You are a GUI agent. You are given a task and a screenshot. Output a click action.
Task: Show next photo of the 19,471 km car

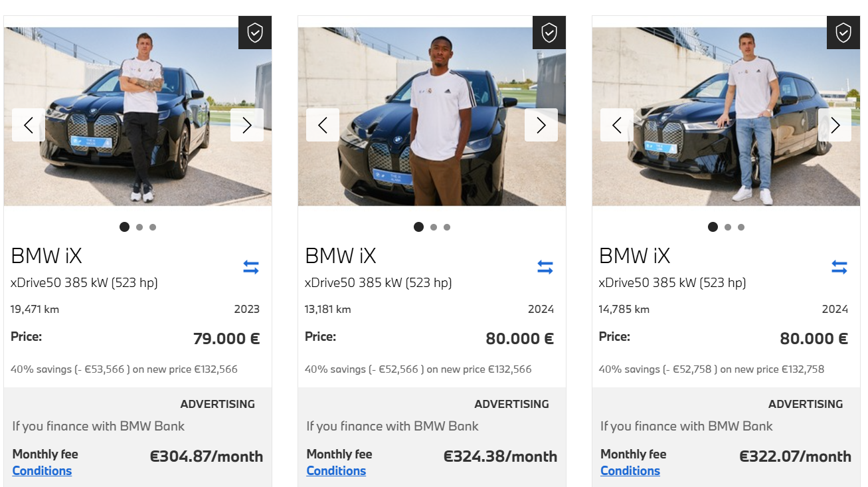coord(247,125)
